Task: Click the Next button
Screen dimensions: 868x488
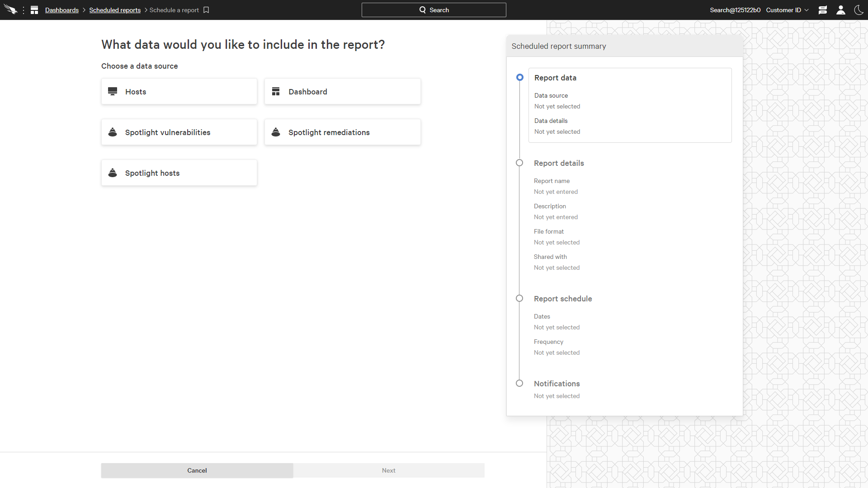Action: pos(389,471)
